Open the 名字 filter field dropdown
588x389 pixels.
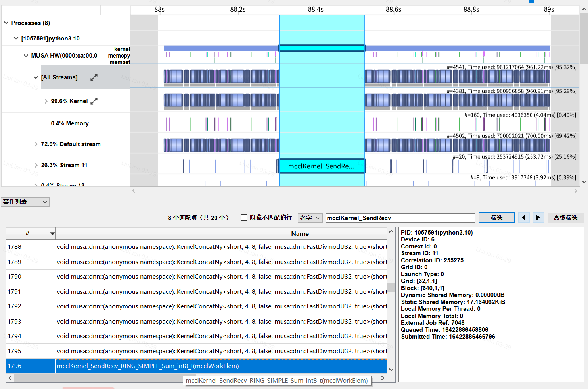[310, 218]
